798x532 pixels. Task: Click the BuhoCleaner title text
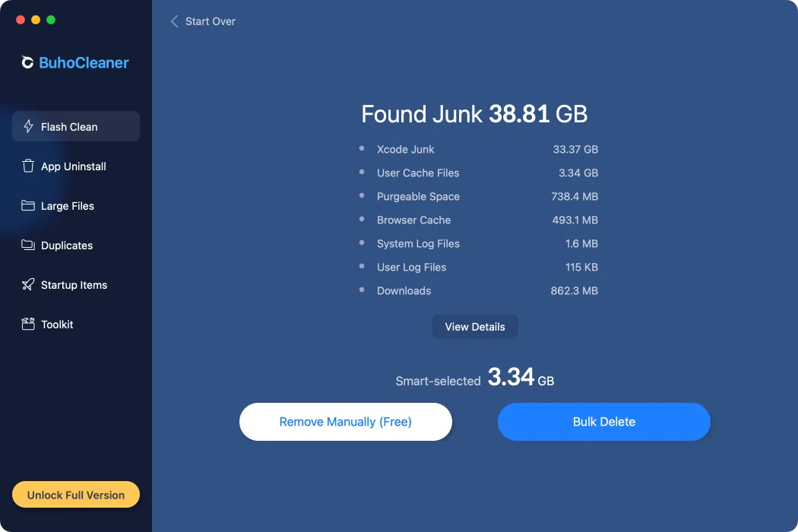coord(84,62)
